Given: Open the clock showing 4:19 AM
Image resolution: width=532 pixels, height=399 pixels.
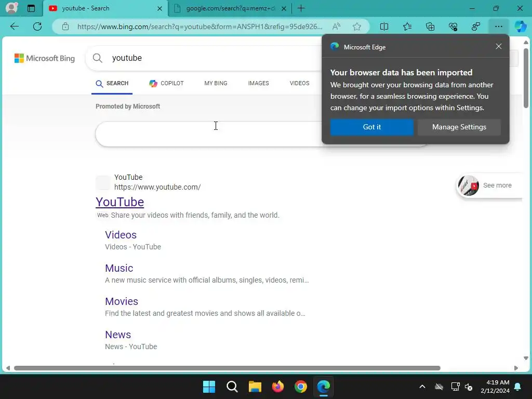Looking at the screenshot, I should pyautogui.click(x=495, y=387).
